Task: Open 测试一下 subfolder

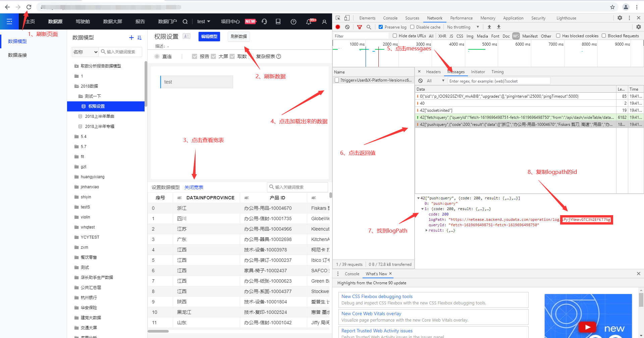Action: (x=90, y=96)
